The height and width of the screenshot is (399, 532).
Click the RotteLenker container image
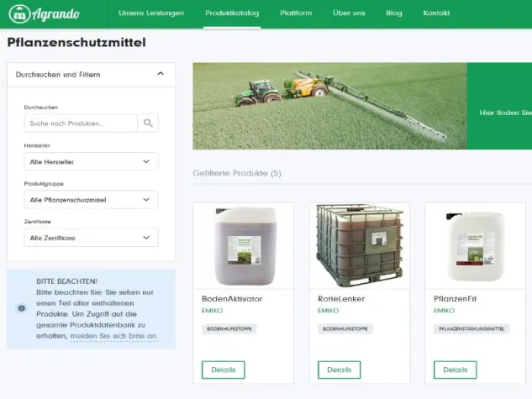point(359,244)
